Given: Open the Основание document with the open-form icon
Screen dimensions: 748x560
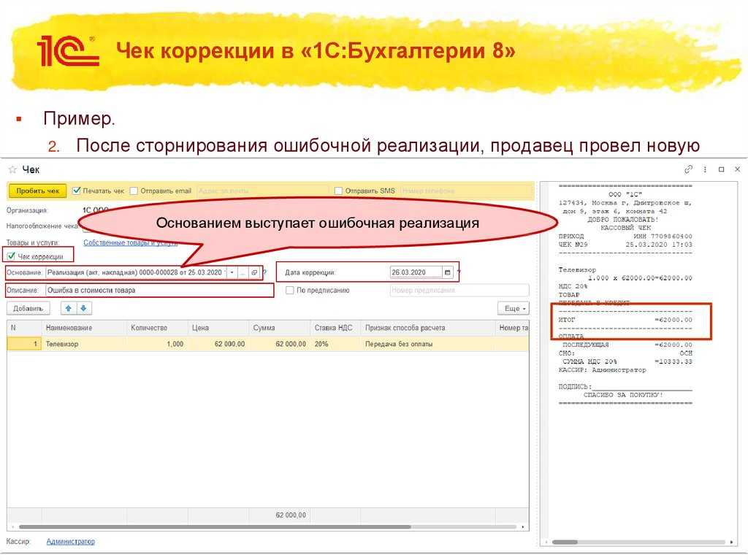Looking at the screenshot, I should [x=254, y=272].
